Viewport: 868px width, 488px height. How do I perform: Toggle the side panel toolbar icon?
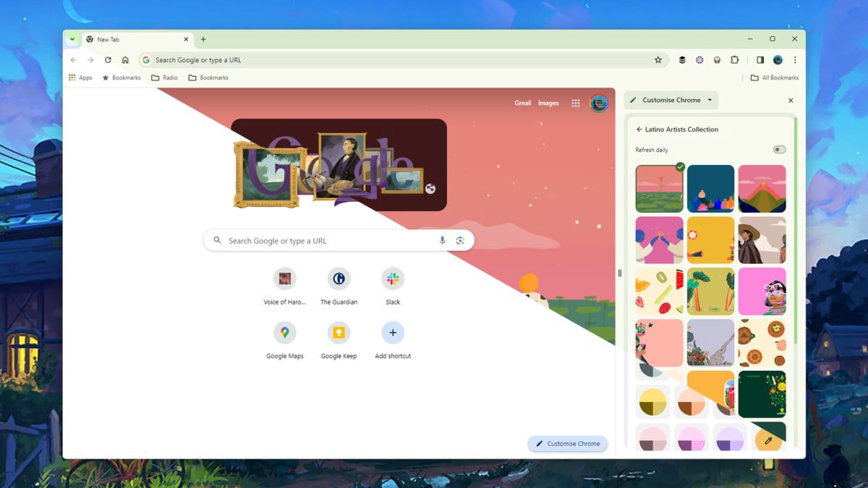pyautogui.click(x=760, y=60)
